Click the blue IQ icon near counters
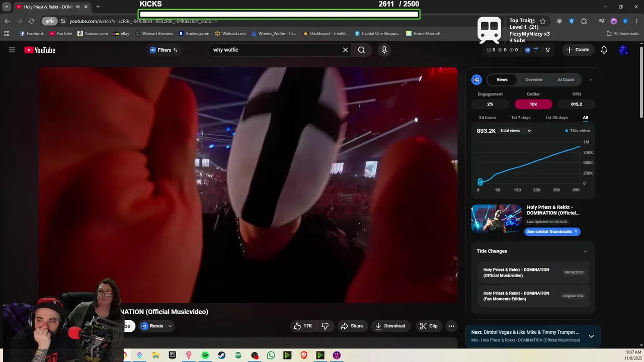The width and height of the screenshot is (644, 362). (527, 50)
